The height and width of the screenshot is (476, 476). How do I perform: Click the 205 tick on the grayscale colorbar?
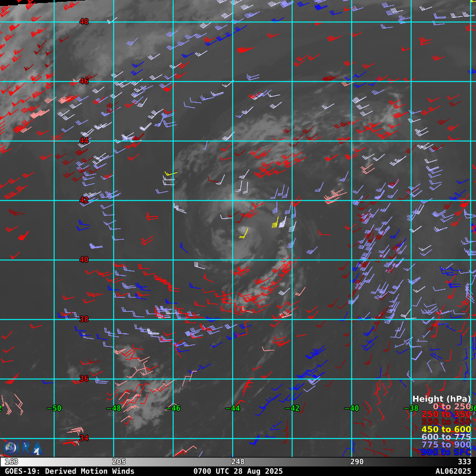(x=118, y=462)
